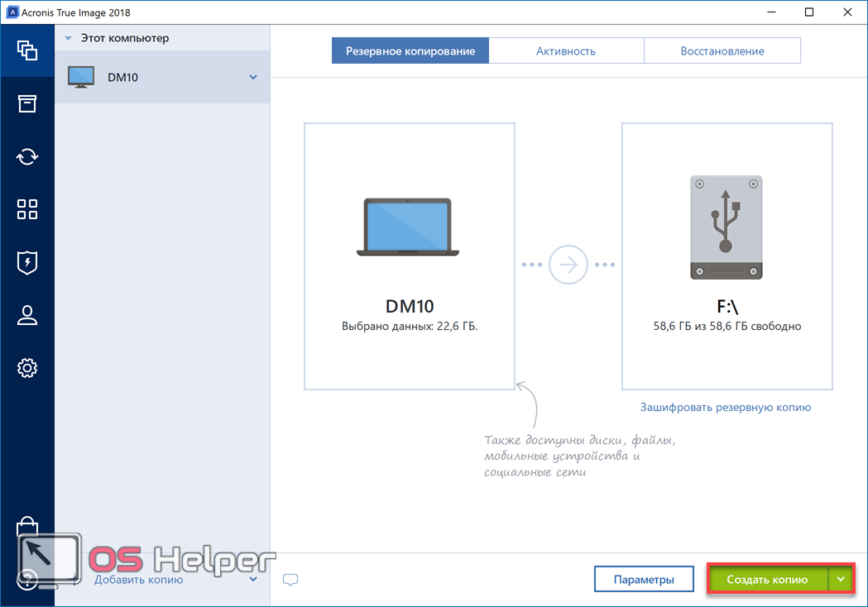Click Зашифровать резервную копию link
This screenshot has width=868, height=607.
726,407
